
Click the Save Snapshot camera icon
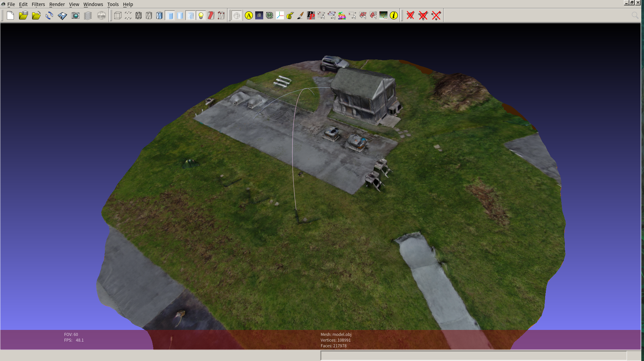pyautogui.click(x=75, y=15)
